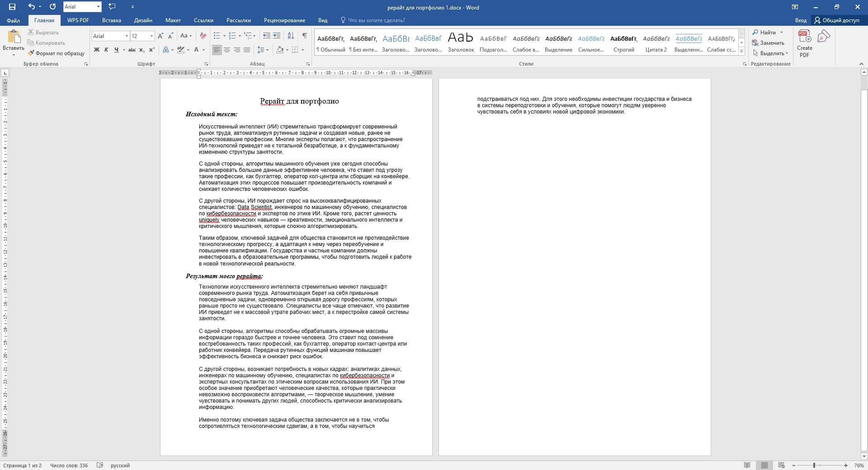Screen dimensions: 868x470
Task: Increase the paragraph indent
Action: (x=277, y=36)
